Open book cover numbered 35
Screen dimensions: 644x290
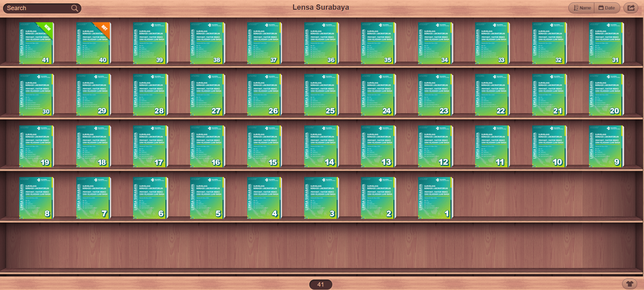tap(378, 43)
